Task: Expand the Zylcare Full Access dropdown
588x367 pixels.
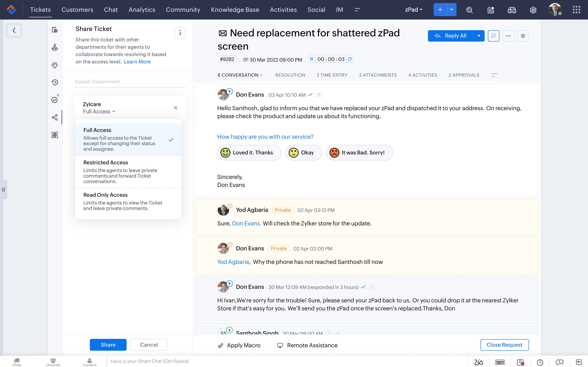Action: [x=98, y=112]
